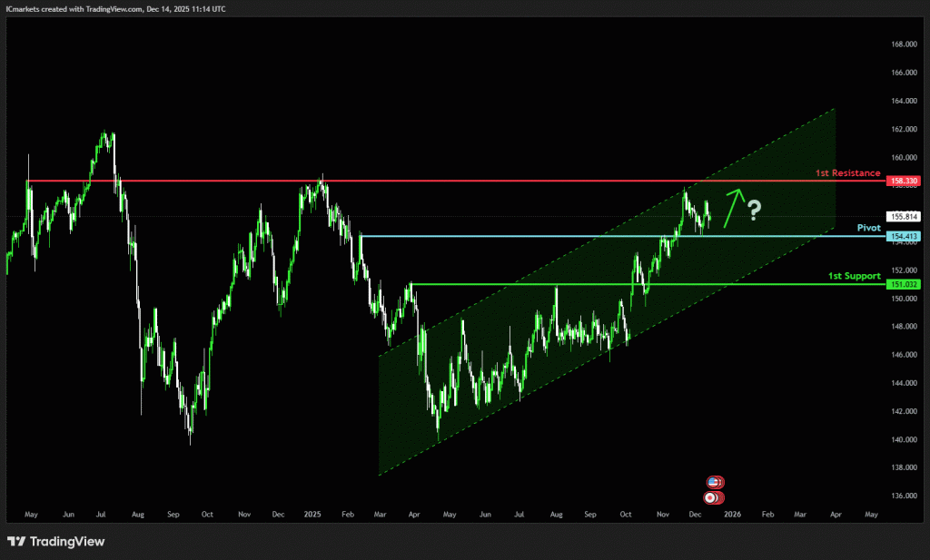Click the Aug label left of Sep on the time axis
Viewport: 930px width, 560px height.
tap(137, 514)
